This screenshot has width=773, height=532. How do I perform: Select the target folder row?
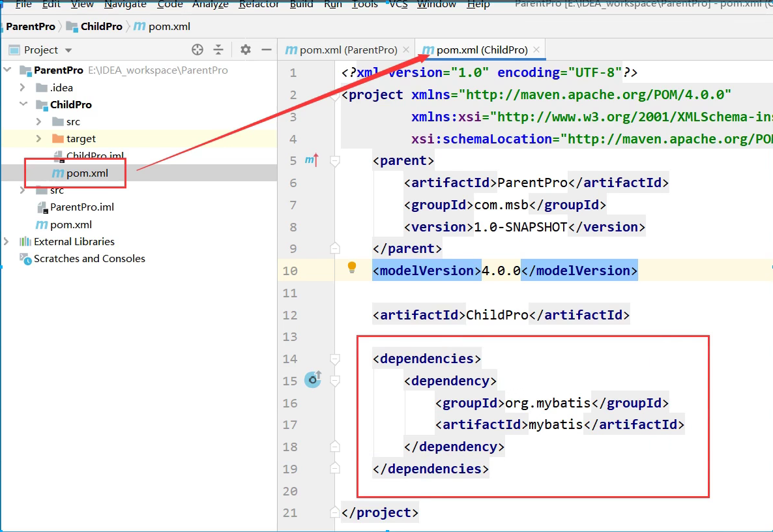(139, 139)
